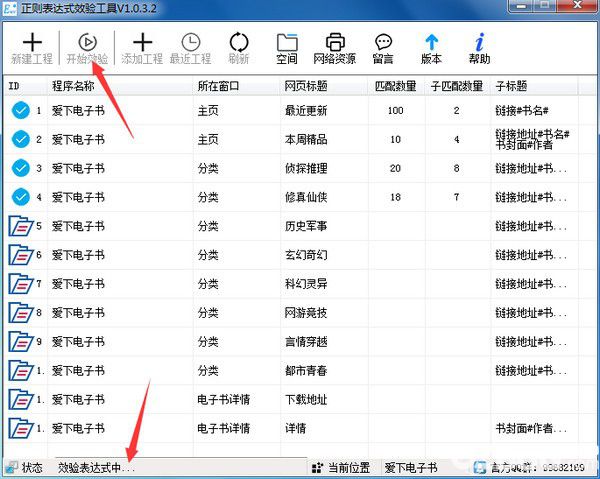The width and height of the screenshot is (600, 479).
Task: Click sub-match count value 8
Action: pyautogui.click(x=457, y=168)
